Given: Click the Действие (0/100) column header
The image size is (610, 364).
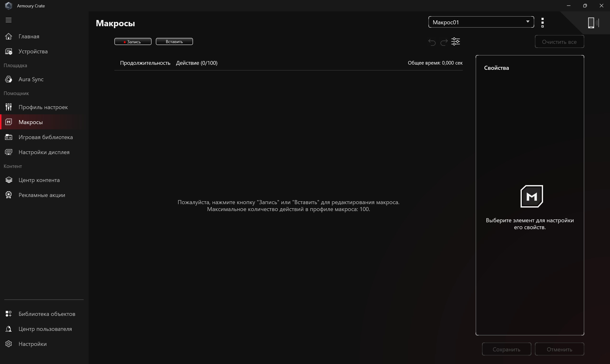Looking at the screenshot, I should point(197,63).
